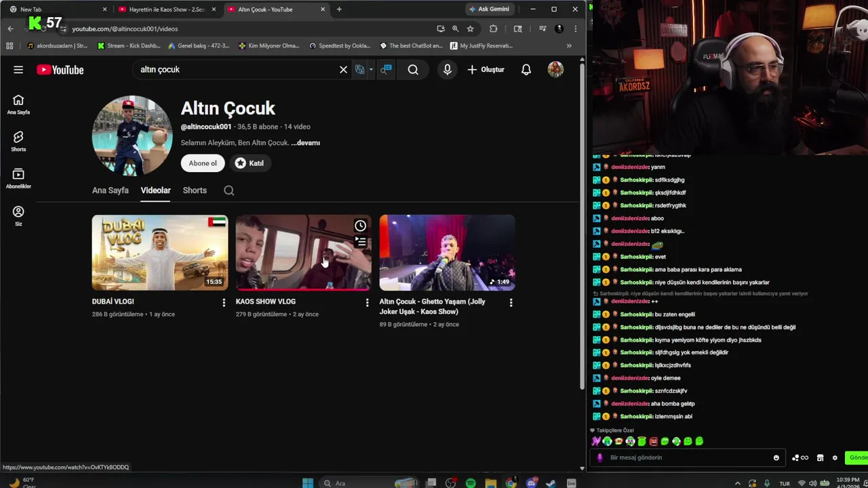The image size is (868, 488).
Task: Click the KAOS SHOW VLOG title link
Action: click(266, 302)
